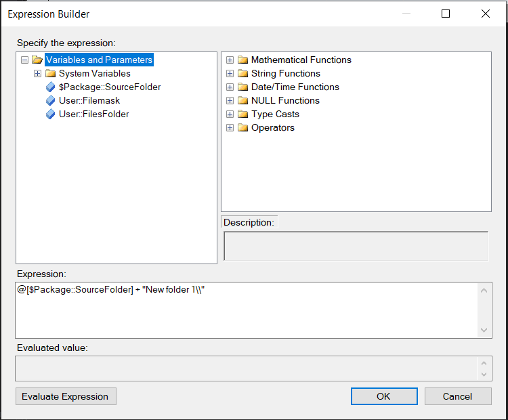Expand the Date/Time Functions node
Screen dimensions: 508x420
pos(230,87)
